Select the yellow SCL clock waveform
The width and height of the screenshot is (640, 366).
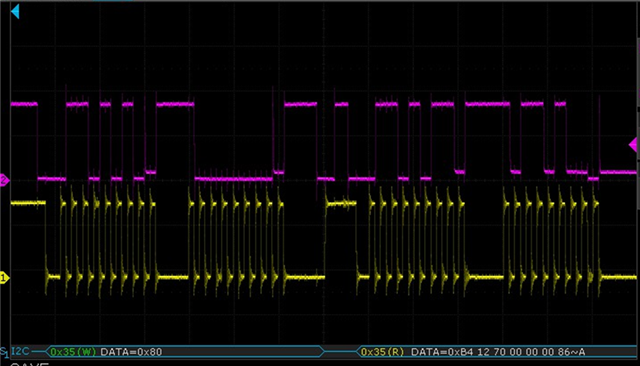pos(323,241)
